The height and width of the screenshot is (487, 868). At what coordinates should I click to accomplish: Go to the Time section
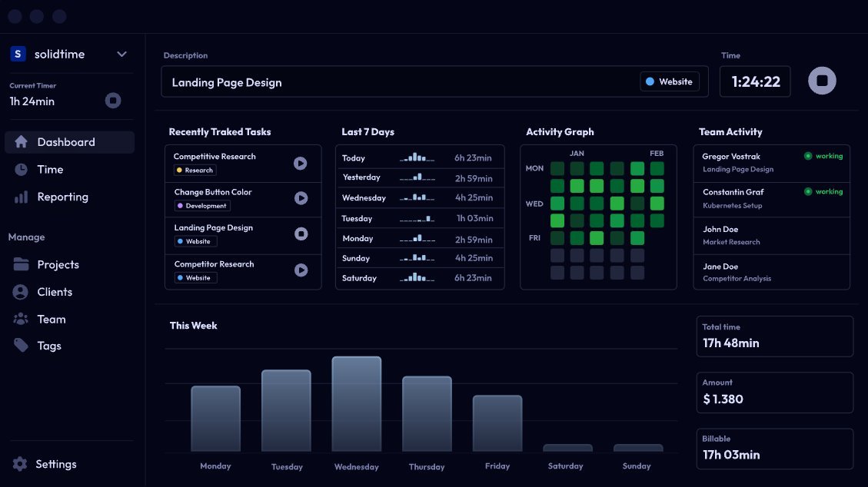point(51,170)
